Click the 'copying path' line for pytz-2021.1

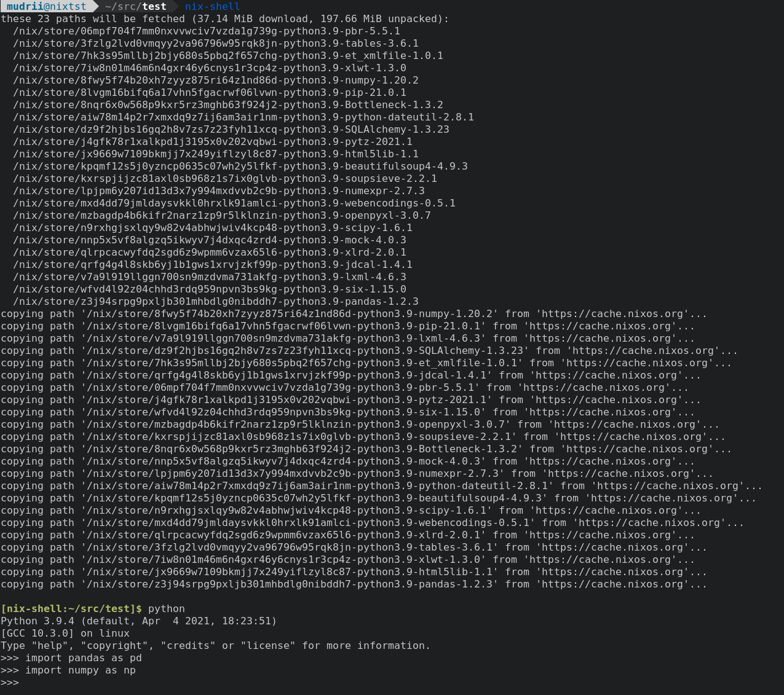pyautogui.click(x=351, y=399)
